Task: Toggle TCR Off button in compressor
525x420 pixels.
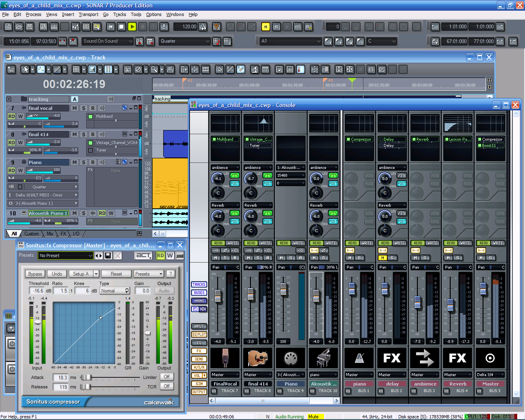Action: coord(167,386)
